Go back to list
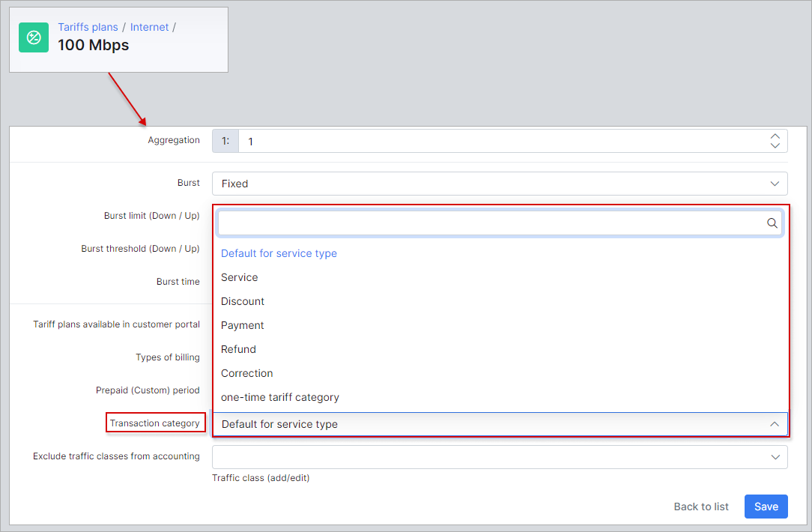Image resolution: width=812 pixels, height=532 pixels. point(700,507)
